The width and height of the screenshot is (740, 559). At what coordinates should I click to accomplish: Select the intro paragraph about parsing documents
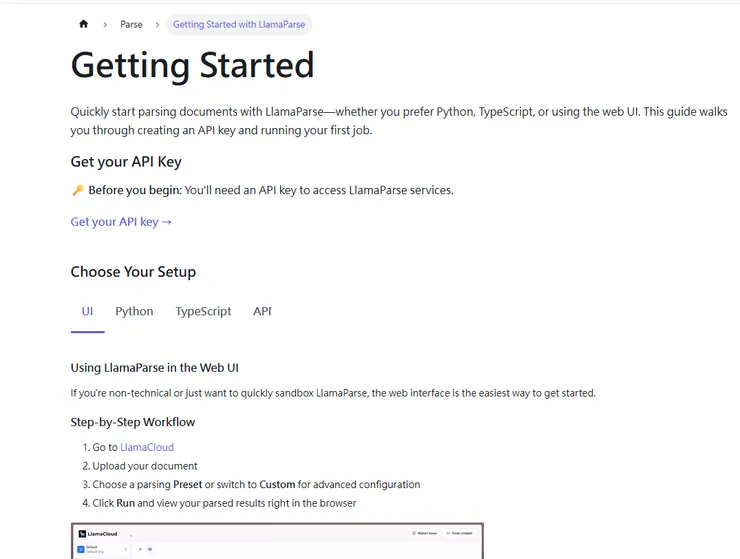click(399, 121)
